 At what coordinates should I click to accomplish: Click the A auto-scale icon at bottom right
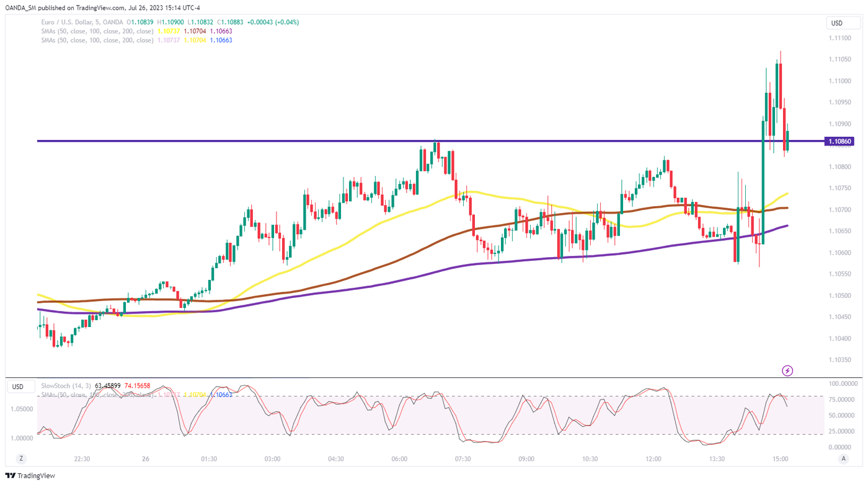pyautogui.click(x=843, y=458)
